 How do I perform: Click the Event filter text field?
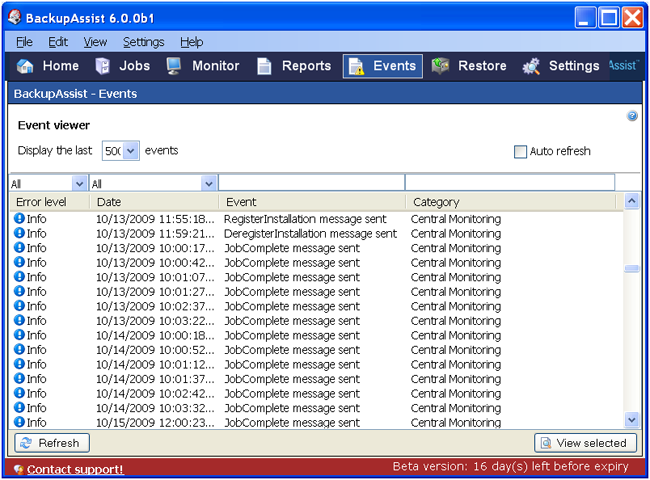(x=311, y=183)
